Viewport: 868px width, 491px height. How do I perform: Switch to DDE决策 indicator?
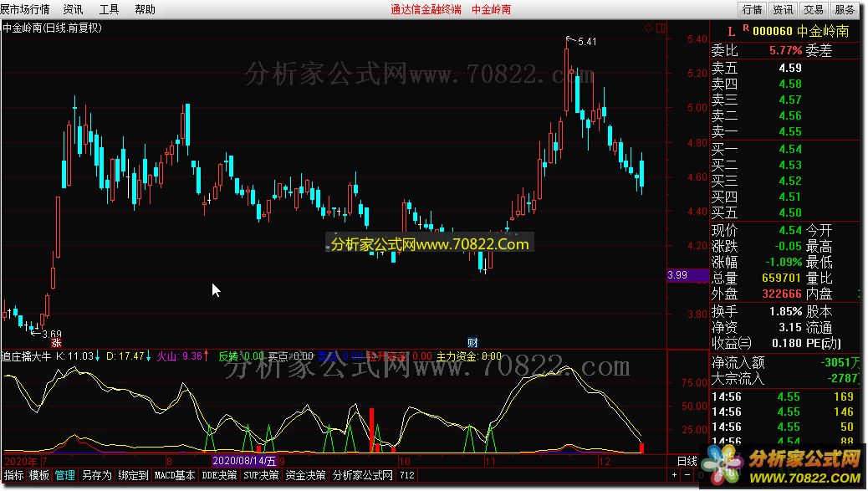[219, 475]
